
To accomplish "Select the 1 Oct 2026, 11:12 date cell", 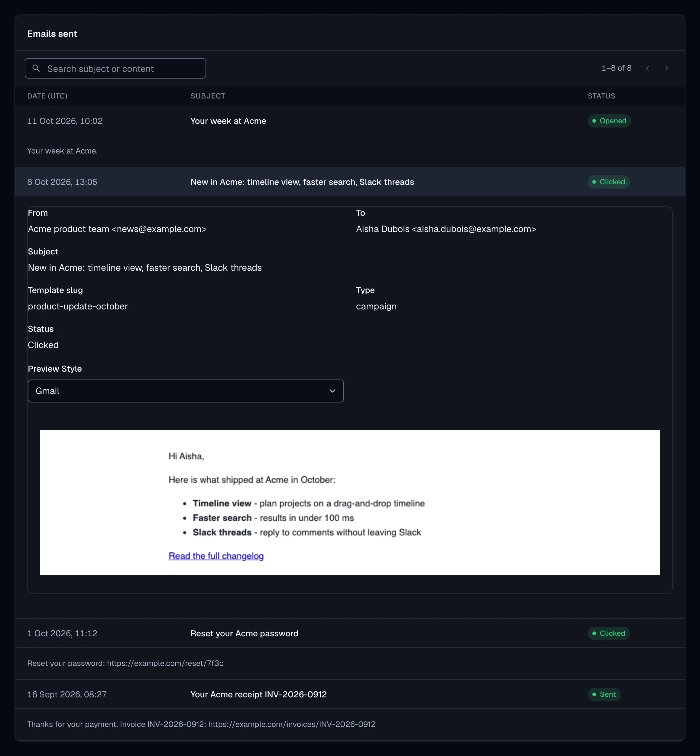I will pyautogui.click(x=62, y=633).
